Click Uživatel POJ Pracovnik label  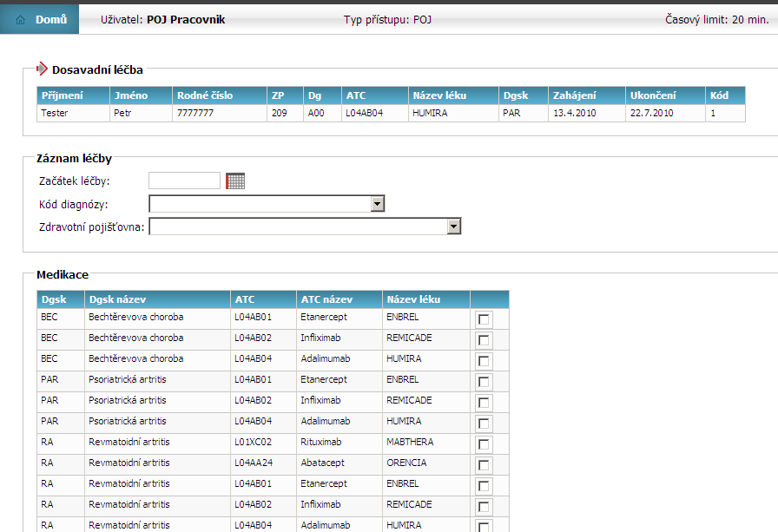click(162, 20)
